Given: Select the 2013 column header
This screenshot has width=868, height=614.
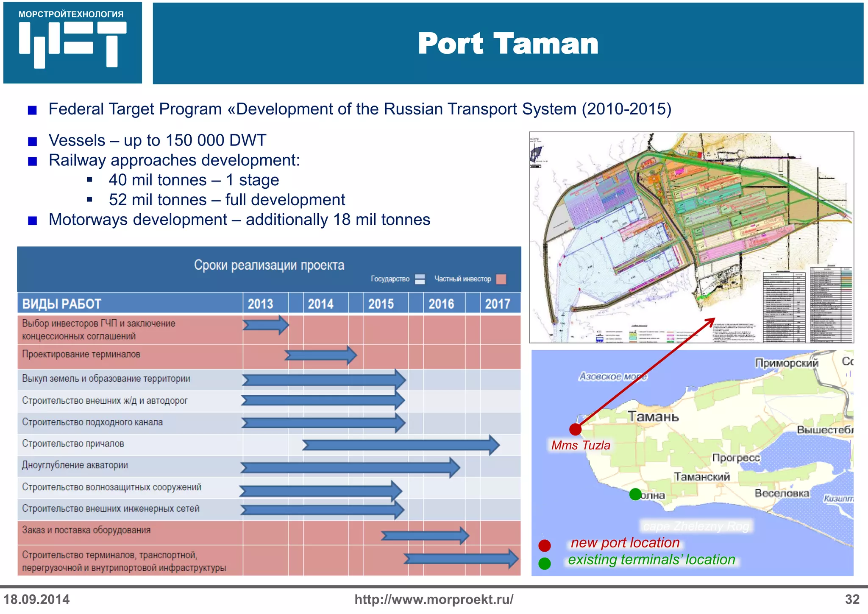Looking at the screenshot, I should coord(260,304).
